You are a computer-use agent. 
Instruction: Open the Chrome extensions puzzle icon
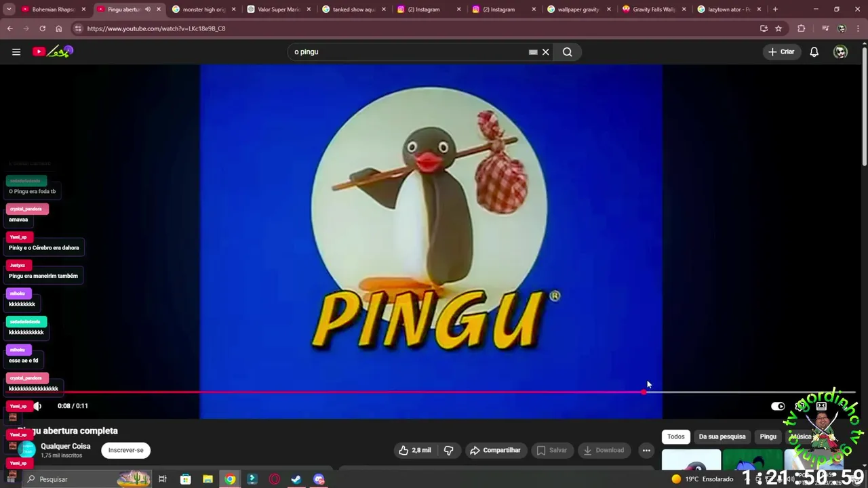tap(802, 28)
